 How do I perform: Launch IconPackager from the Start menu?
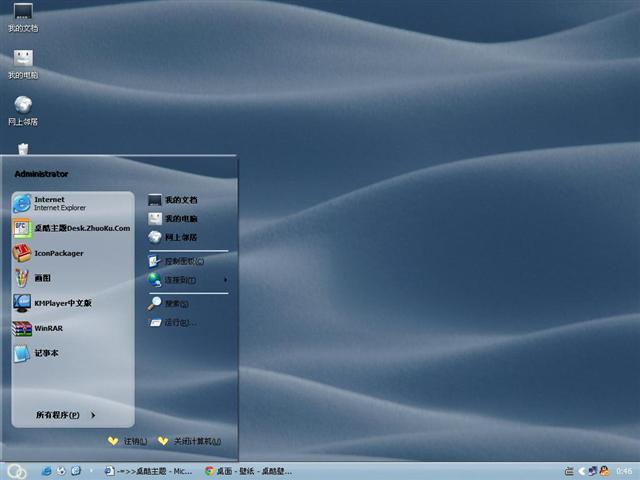(60, 253)
